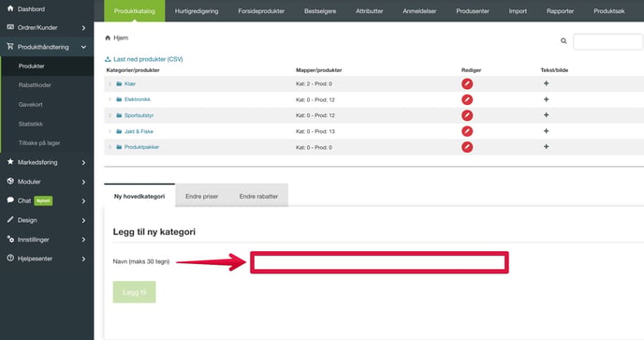The image size is (644, 340).
Task: Click the Elektronikk folder icon
Action: click(x=119, y=99)
